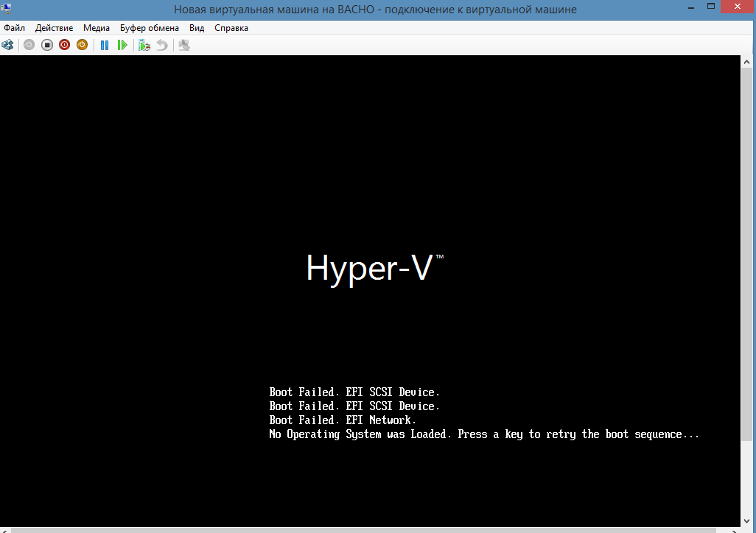Maximize the VM connection window
The image size is (756, 533).
(x=710, y=7)
